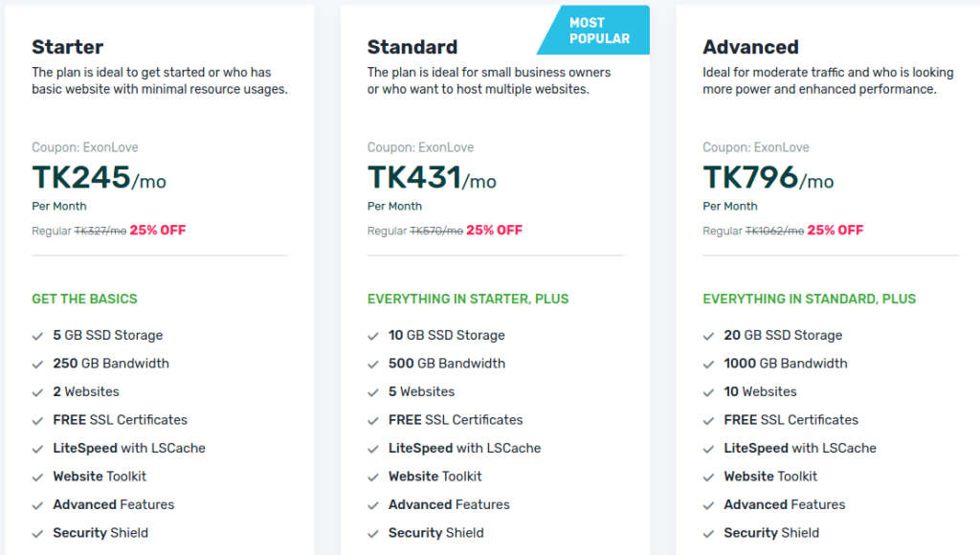Select EVERYTHING IN STARTER, PLUS heading
The height and width of the screenshot is (555, 980).
tap(468, 299)
